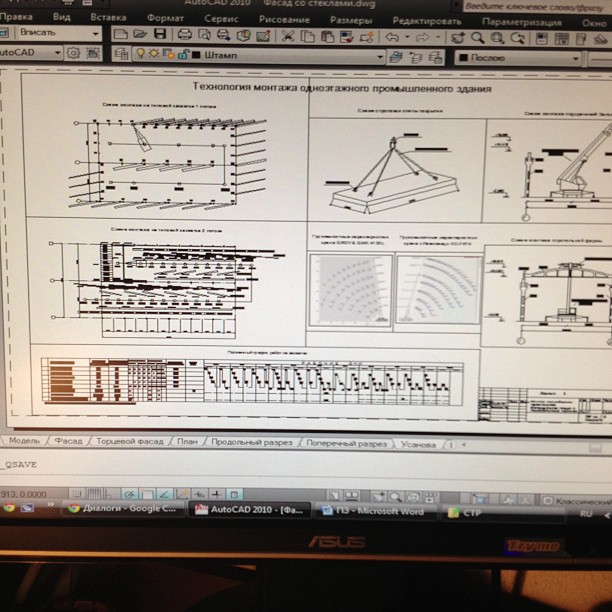
Task: Activate the Pan hand tool
Action: coord(457,38)
